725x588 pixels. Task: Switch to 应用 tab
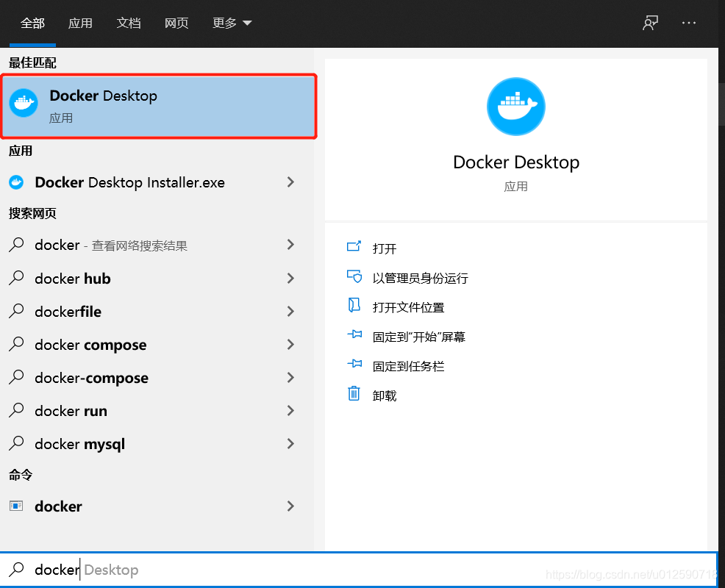[80, 23]
